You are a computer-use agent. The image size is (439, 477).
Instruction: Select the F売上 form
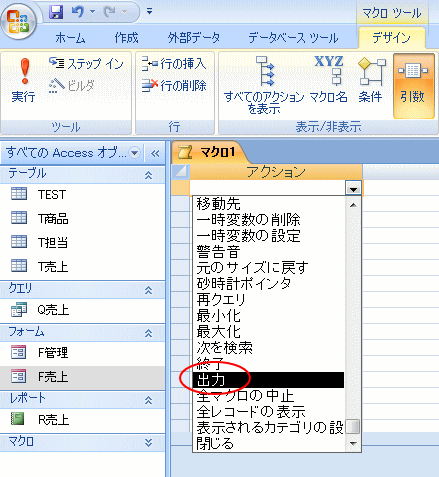click(83, 377)
